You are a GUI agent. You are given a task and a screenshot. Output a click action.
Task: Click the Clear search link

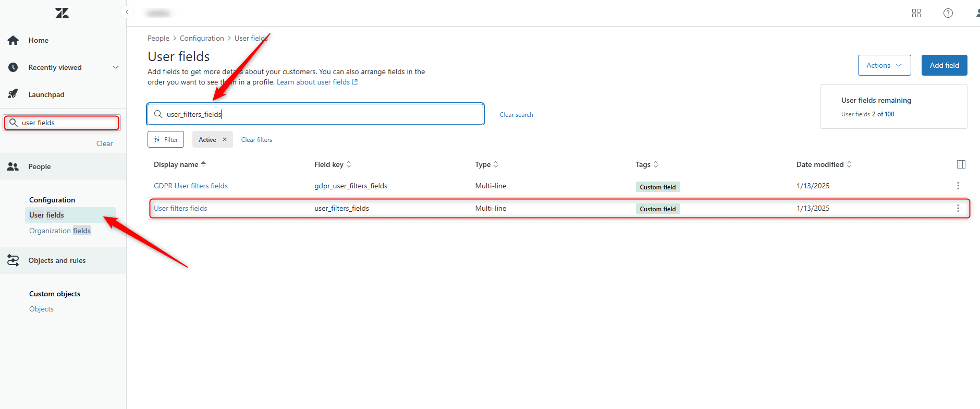point(516,115)
